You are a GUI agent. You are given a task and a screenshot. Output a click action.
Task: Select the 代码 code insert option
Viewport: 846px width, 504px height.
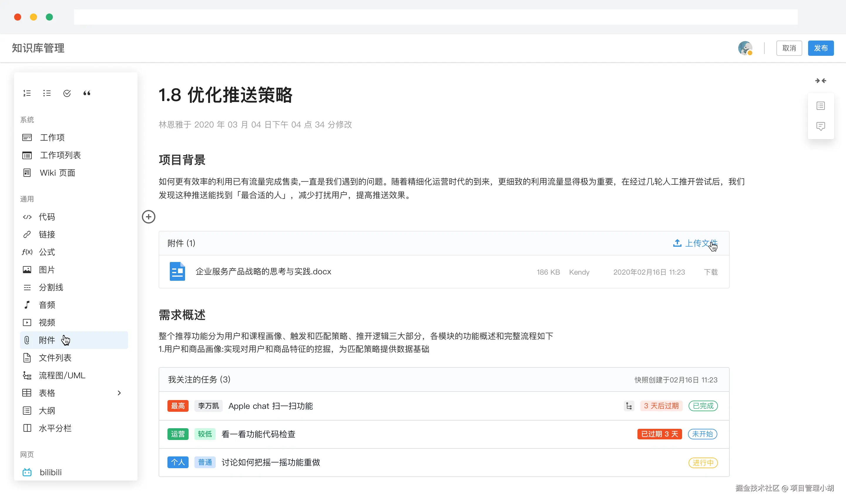coord(47,217)
